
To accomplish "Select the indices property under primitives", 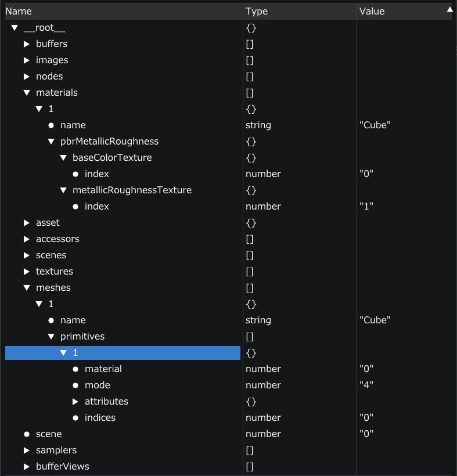I will [100, 418].
